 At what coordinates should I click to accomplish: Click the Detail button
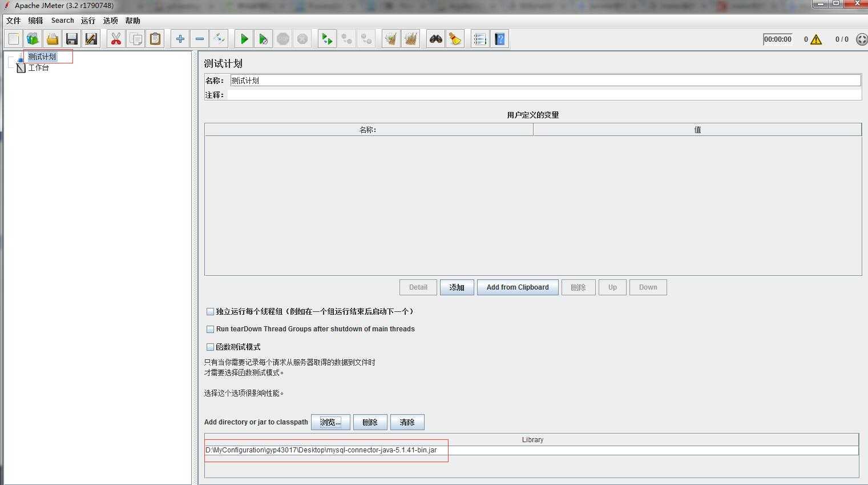click(x=418, y=287)
